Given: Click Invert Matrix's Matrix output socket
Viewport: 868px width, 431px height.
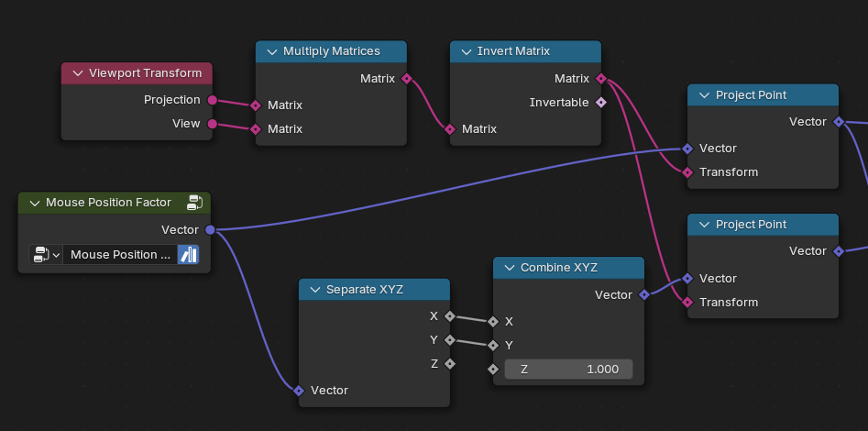Looking at the screenshot, I should (x=601, y=79).
